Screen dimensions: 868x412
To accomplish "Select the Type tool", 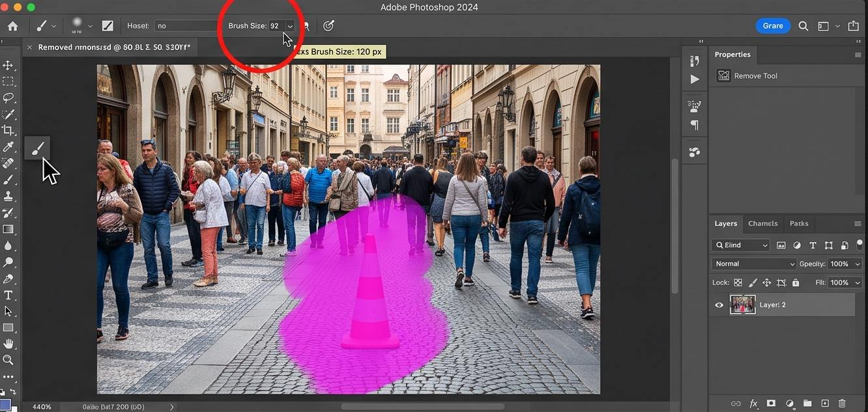I will click(8, 295).
